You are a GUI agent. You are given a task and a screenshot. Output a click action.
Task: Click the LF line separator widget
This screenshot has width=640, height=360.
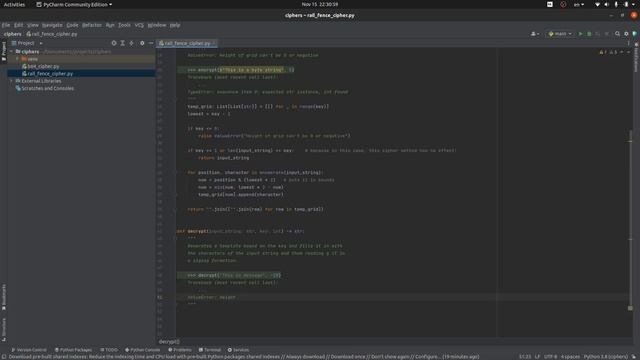pyautogui.click(x=538, y=357)
